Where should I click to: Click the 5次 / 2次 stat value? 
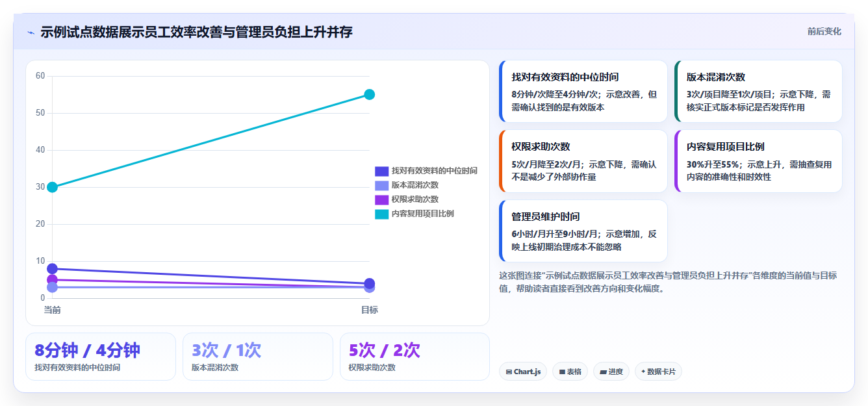384,350
